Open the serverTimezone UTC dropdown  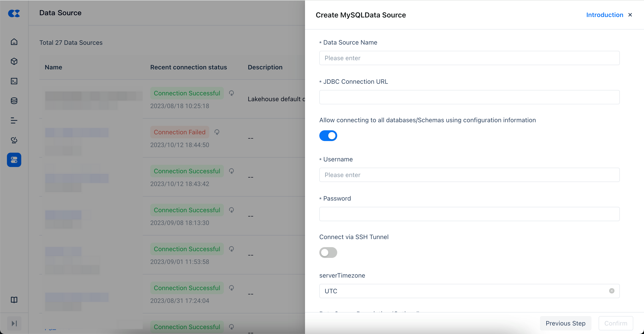coord(462,291)
